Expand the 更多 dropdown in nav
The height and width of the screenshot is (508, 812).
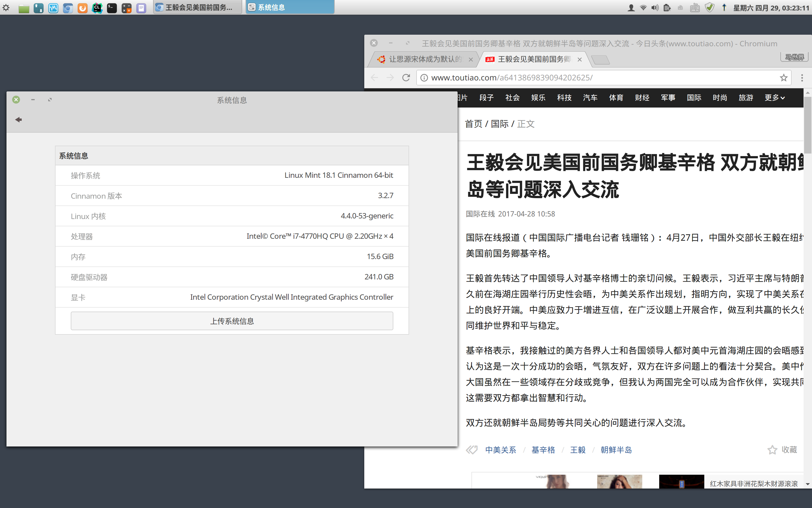tap(775, 97)
